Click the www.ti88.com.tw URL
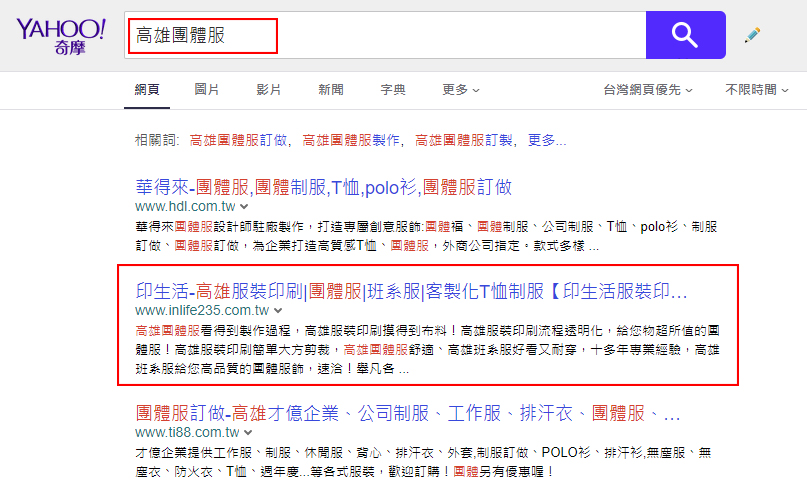Viewport: 807px width, 502px height. click(x=187, y=432)
